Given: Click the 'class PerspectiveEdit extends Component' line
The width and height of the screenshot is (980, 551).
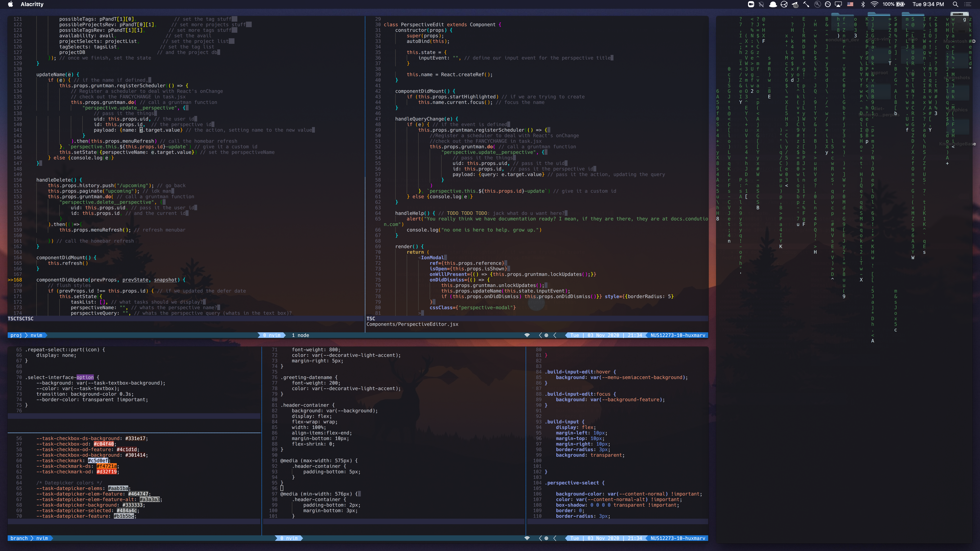Looking at the screenshot, I should [442, 24].
